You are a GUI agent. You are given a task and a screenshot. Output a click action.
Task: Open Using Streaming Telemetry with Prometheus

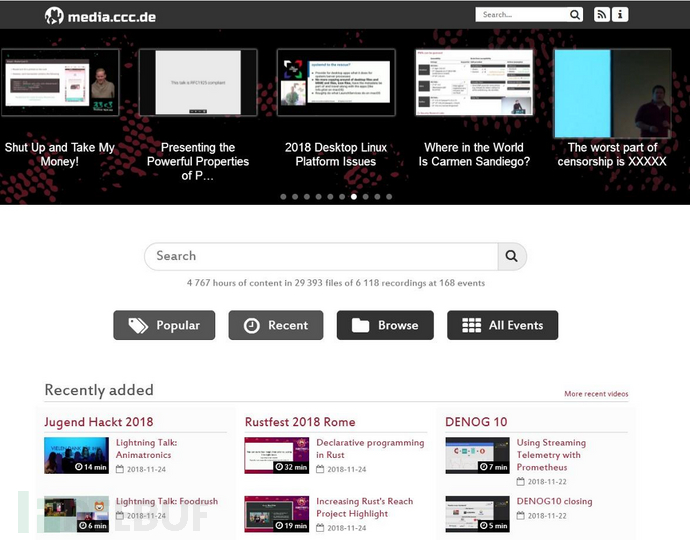551,455
